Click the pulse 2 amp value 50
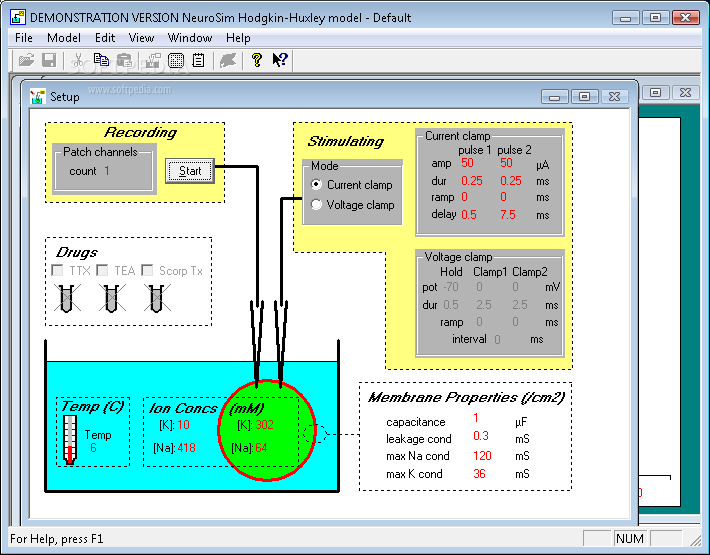Viewport: 710px width, 555px height. (x=506, y=163)
